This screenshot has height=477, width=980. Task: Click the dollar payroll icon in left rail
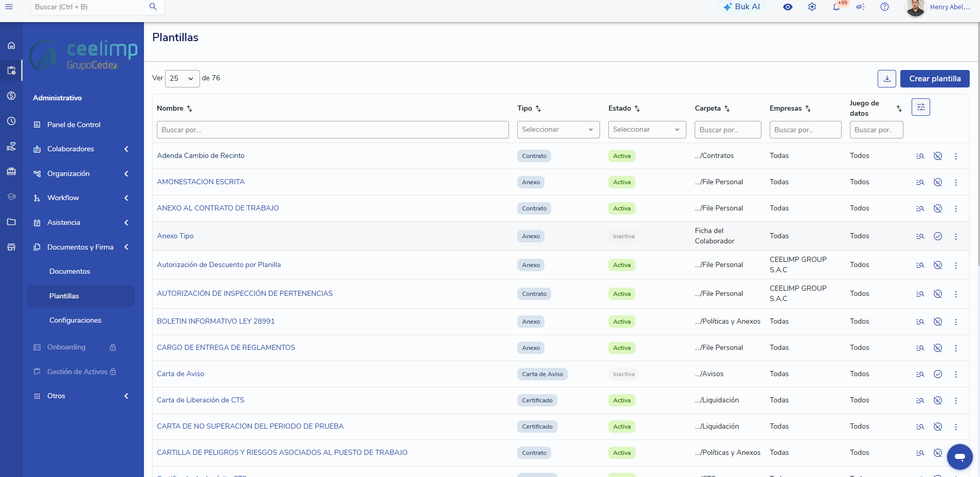pos(11,96)
